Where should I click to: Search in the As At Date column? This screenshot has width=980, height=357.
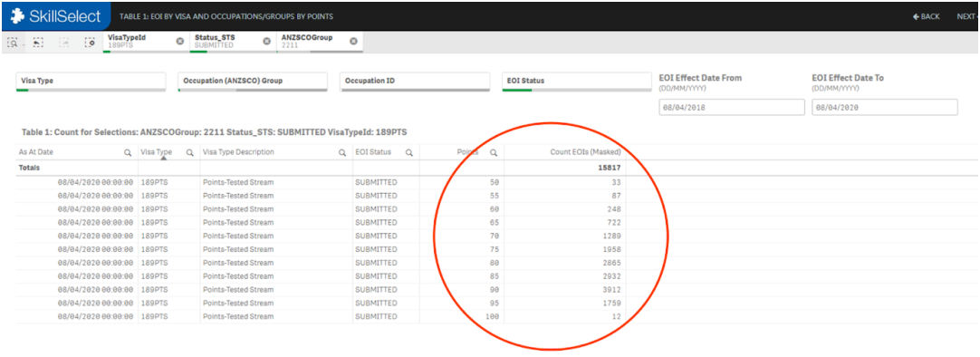[x=128, y=152]
